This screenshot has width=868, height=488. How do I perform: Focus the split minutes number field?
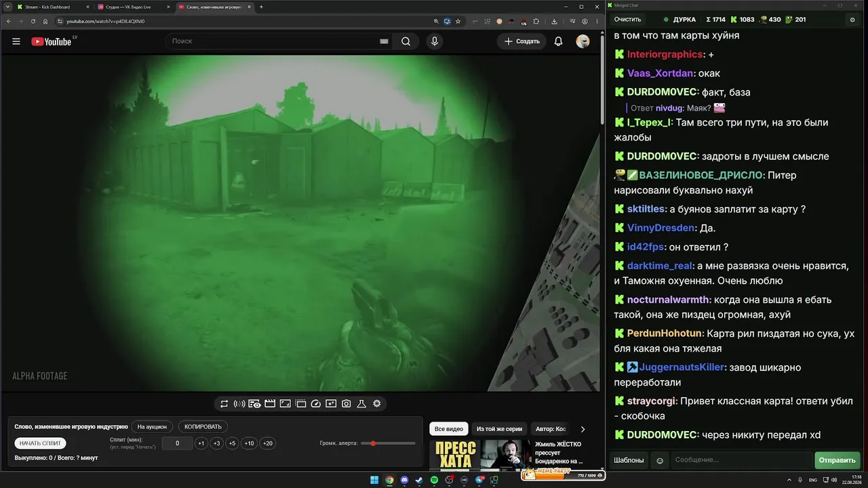click(x=177, y=443)
